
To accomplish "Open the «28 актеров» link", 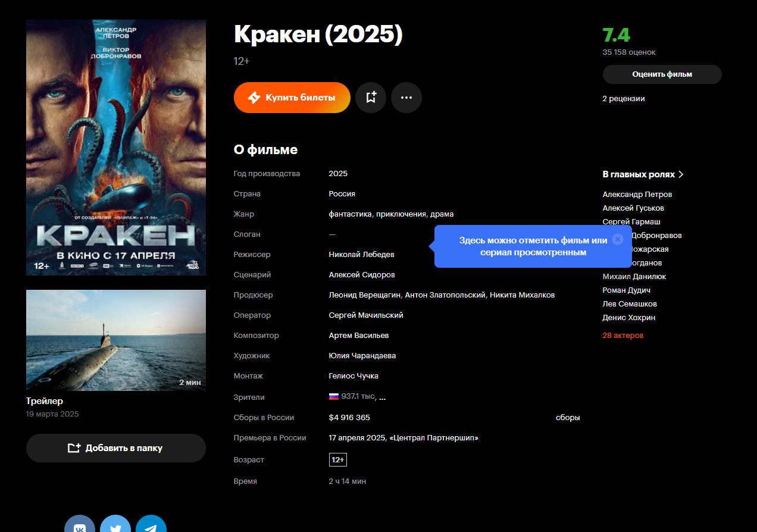I will (623, 336).
